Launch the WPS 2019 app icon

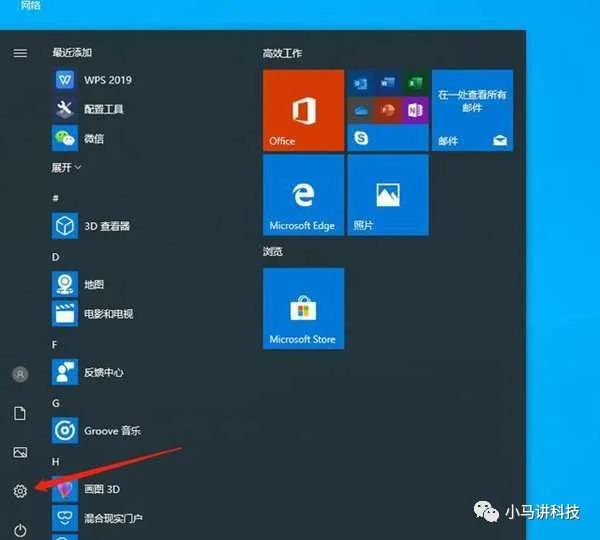[65, 80]
